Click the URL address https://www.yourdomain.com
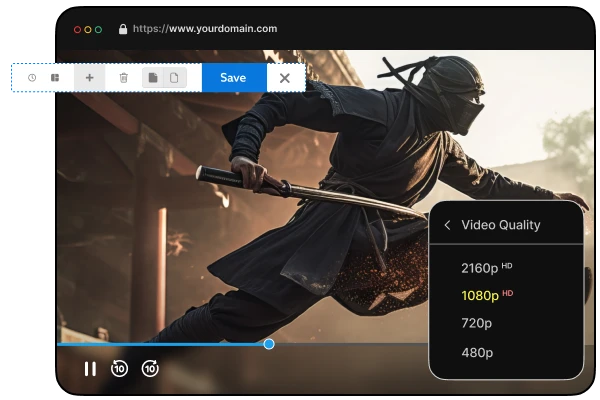The width and height of the screenshot is (600, 400). click(205, 29)
